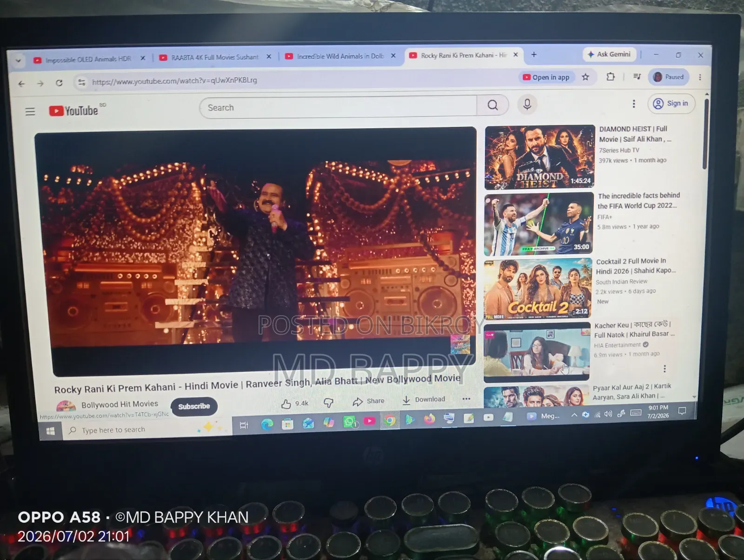The height and width of the screenshot is (560, 744).
Task: Open a new browser tab
Action: tap(534, 54)
